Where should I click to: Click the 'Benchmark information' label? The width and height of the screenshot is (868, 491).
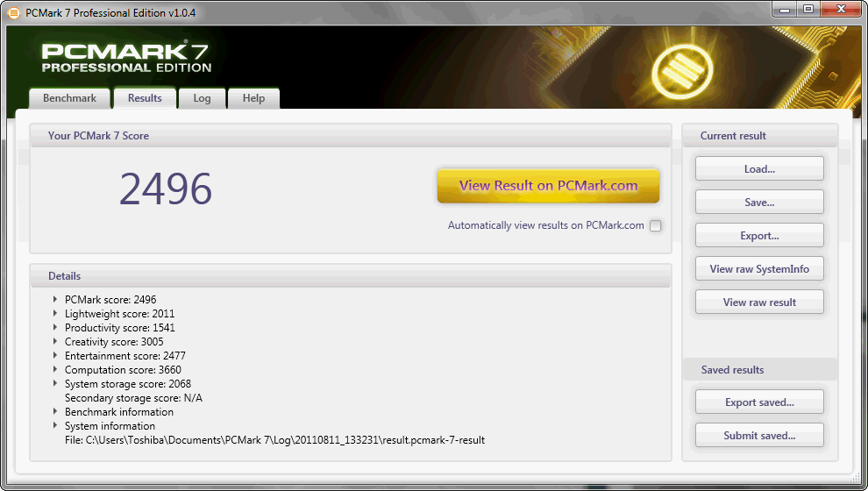point(119,412)
